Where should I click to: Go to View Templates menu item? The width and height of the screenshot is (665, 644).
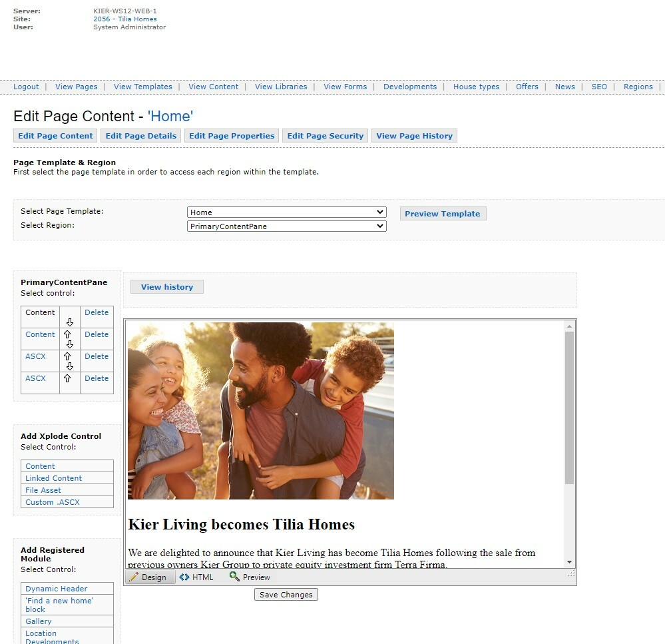(x=143, y=87)
